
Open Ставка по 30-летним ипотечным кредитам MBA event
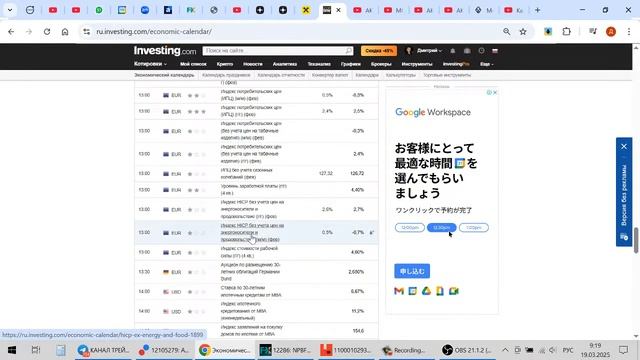[251, 291]
